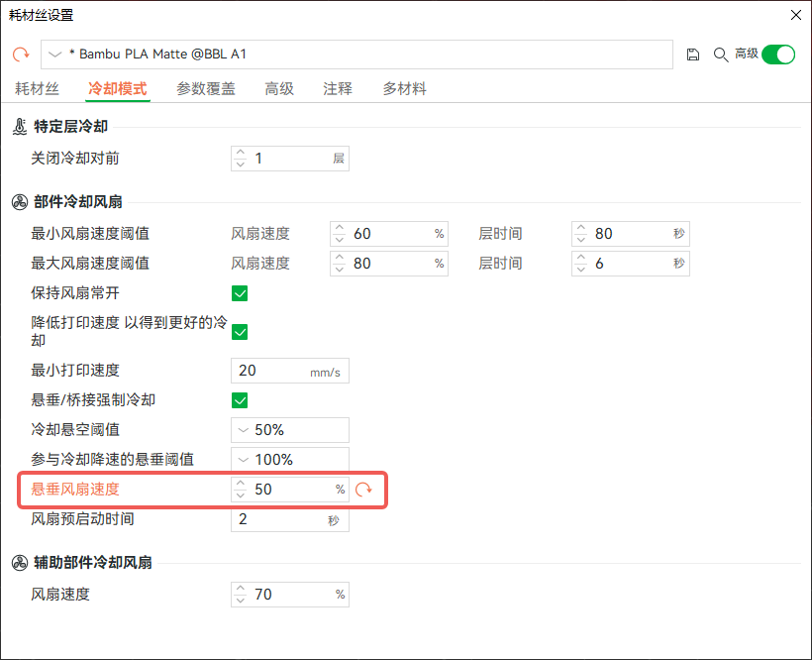Decrease 关闭冷却对前 layer count
This screenshot has width=812, height=660.
tap(240, 165)
